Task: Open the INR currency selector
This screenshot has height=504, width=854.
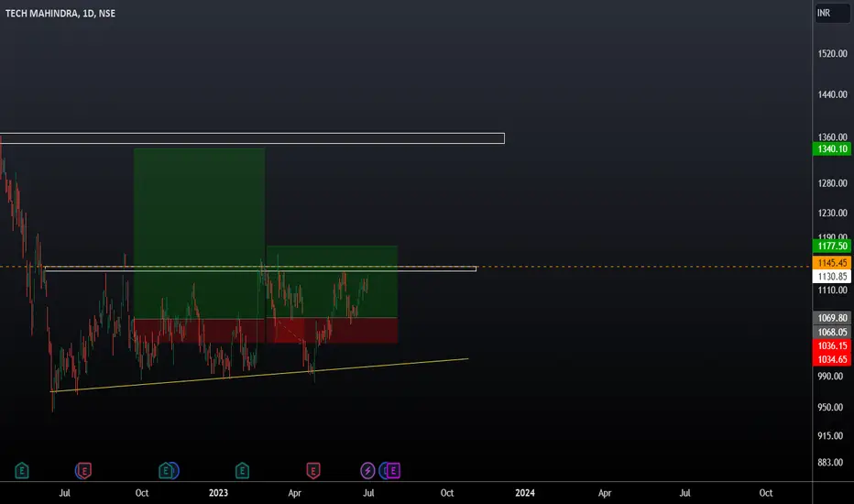Action: click(832, 13)
